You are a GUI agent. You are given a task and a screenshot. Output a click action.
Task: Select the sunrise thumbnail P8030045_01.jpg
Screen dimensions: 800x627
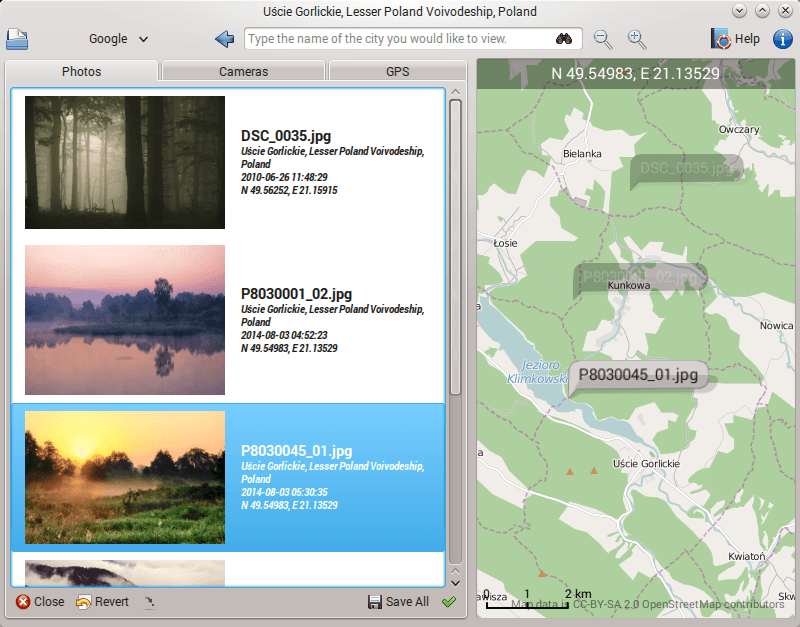pyautogui.click(x=125, y=478)
